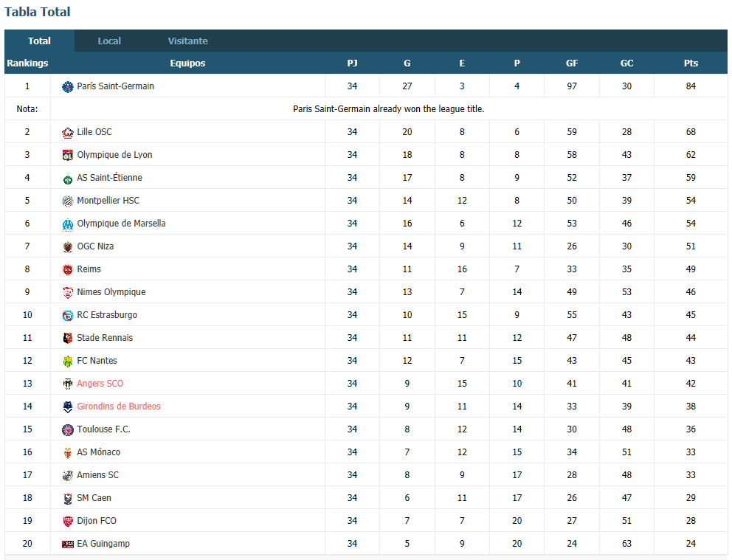732x560 pixels.
Task: Click the París Saint-Germain club crest
Action: (68, 86)
